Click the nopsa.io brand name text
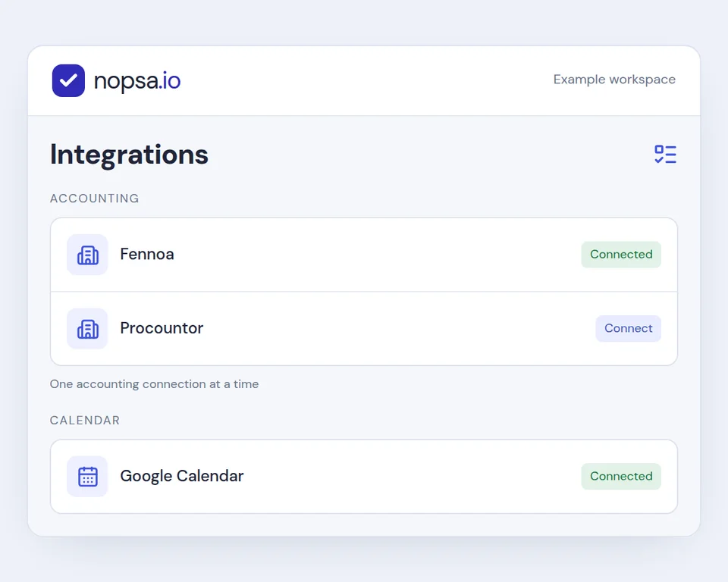Screen dimensions: 728x582 tap(137, 81)
